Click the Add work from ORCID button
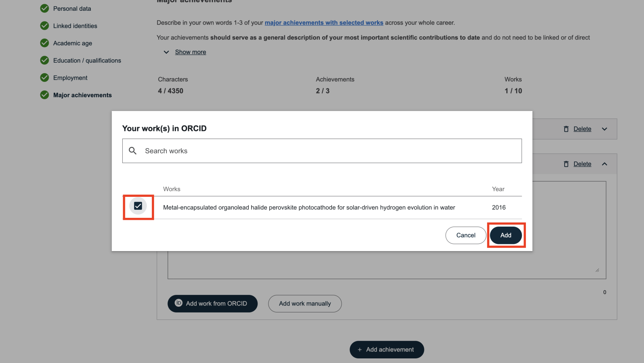The image size is (644, 363). click(212, 304)
